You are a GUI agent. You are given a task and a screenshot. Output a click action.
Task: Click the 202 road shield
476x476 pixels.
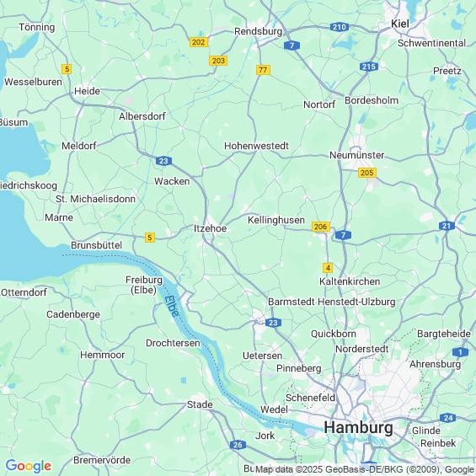199,42
